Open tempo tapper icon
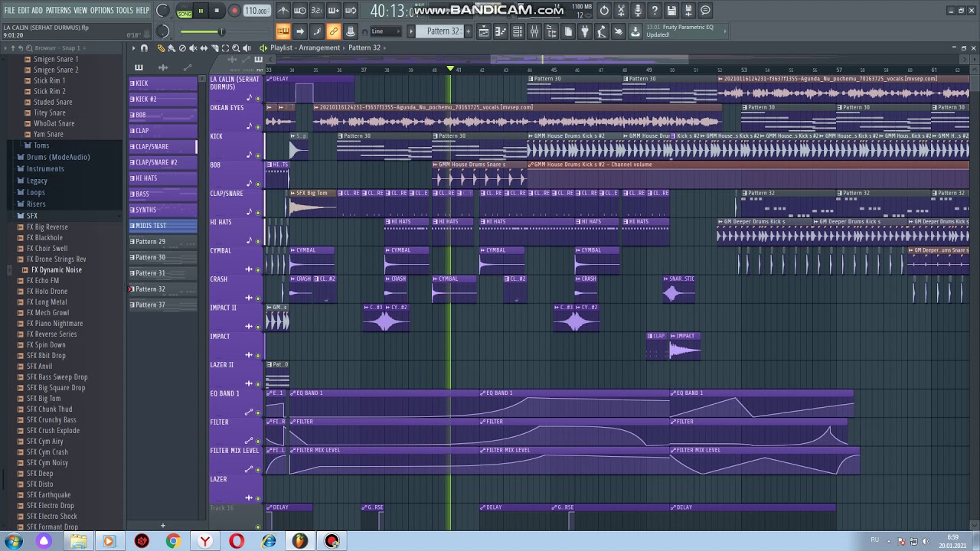The width and height of the screenshot is (980, 551). pyautogui.click(x=602, y=31)
